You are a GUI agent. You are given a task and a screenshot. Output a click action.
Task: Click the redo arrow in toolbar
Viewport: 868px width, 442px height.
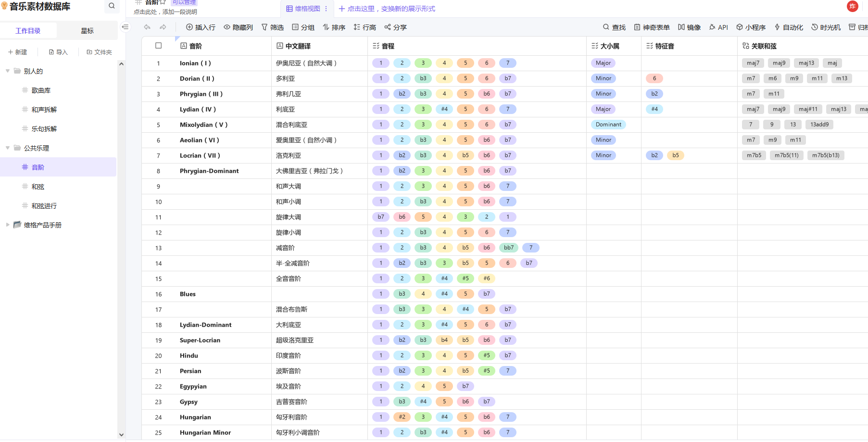click(163, 27)
